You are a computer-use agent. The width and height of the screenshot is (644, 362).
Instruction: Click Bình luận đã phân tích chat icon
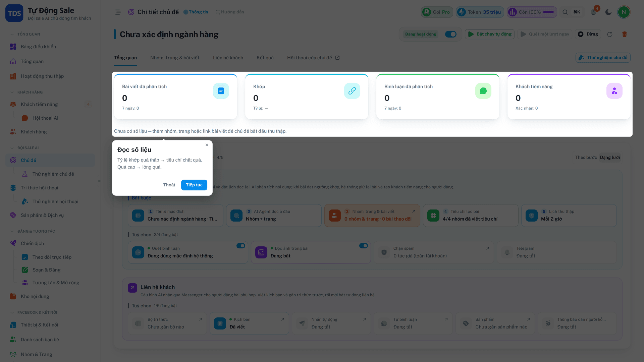click(x=483, y=91)
